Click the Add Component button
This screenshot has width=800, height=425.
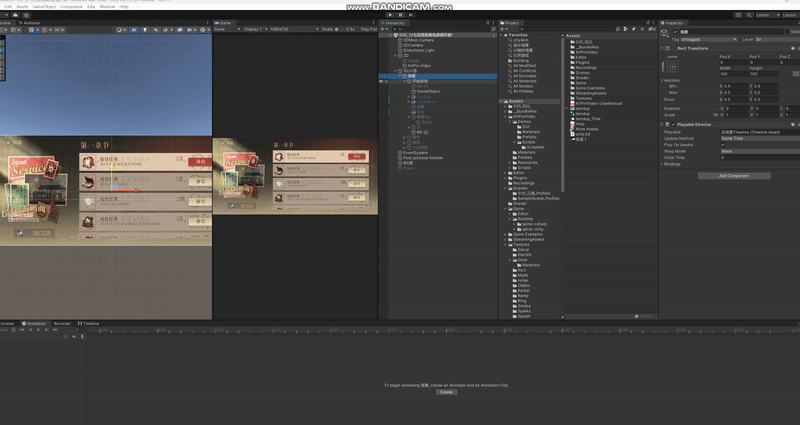734,176
